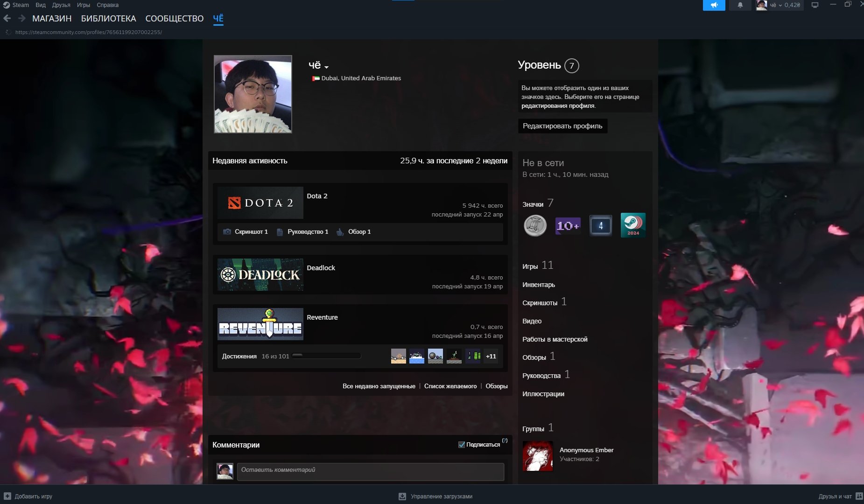Open the downloads manager icon
864x504 pixels.
tap(402, 496)
